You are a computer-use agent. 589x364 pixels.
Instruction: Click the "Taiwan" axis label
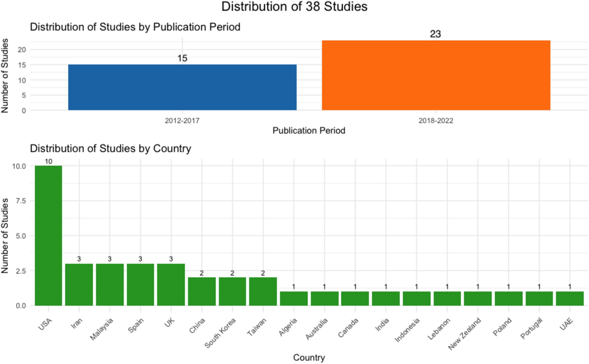(257, 327)
